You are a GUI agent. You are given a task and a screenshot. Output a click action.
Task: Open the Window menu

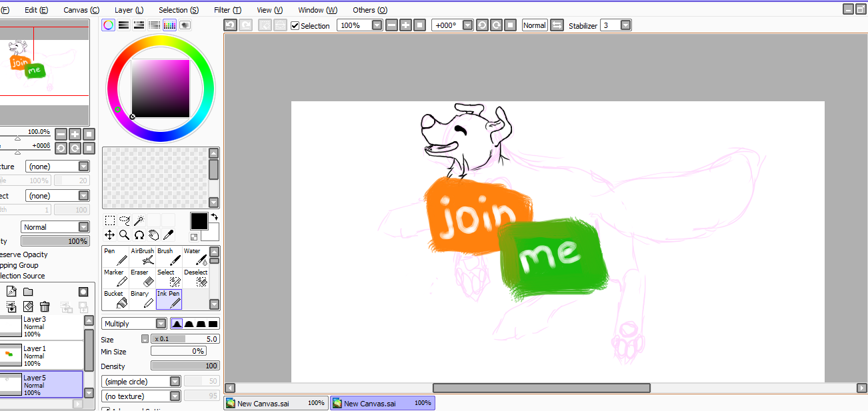(x=317, y=10)
